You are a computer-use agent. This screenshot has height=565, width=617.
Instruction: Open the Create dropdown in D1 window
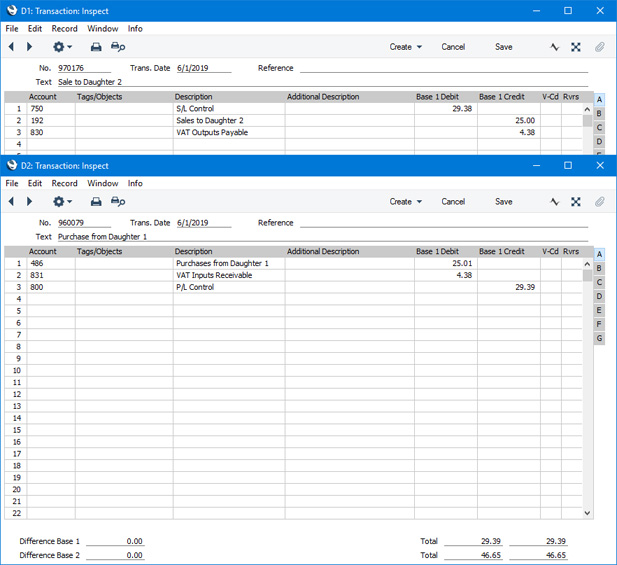[x=406, y=47]
